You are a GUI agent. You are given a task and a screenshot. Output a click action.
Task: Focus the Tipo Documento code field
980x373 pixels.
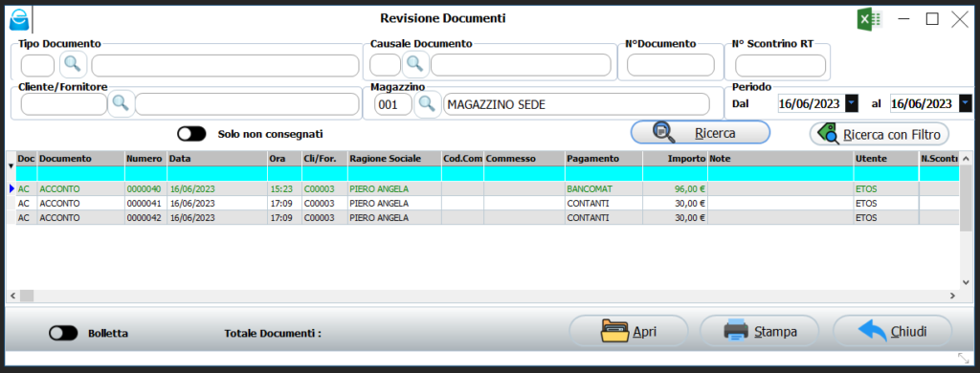(37, 65)
